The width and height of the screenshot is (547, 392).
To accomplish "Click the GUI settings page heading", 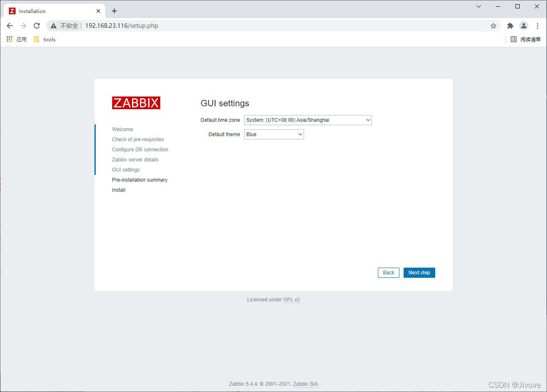I will point(225,103).
